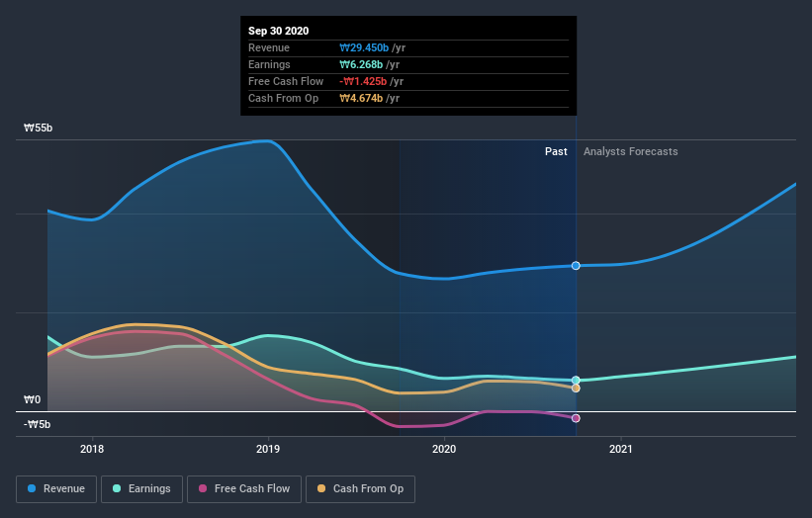Click the teal Earnings data point marker

pyautogui.click(x=576, y=381)
